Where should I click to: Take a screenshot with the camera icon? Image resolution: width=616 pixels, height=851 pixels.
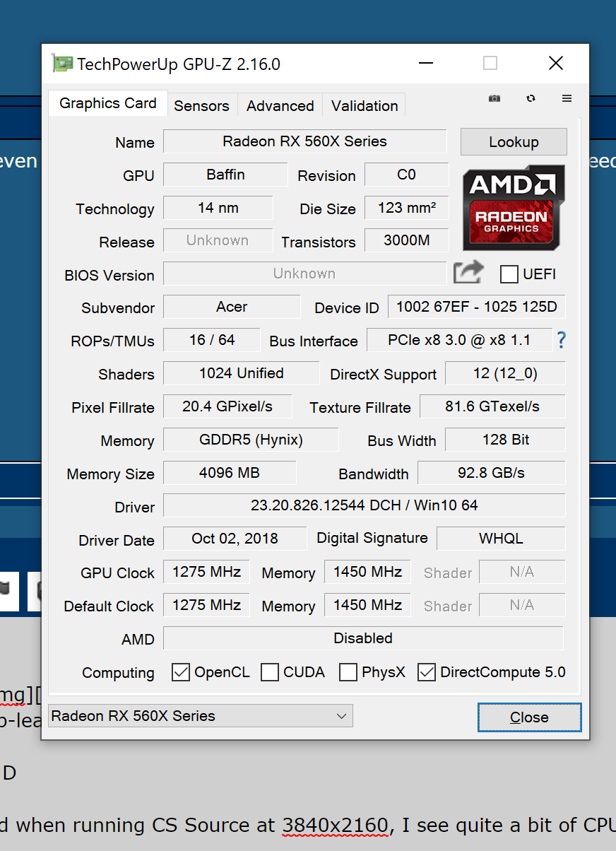(494, 98)
